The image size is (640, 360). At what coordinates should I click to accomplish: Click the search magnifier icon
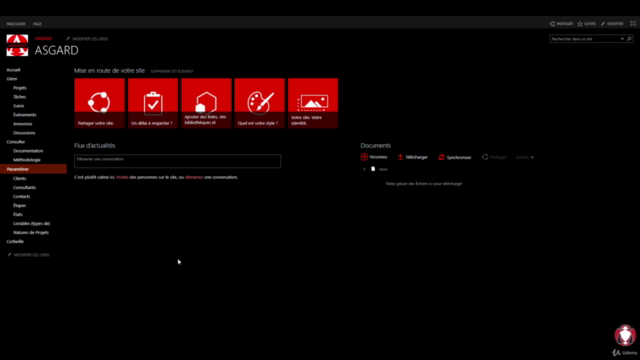[x=629, y=39]
